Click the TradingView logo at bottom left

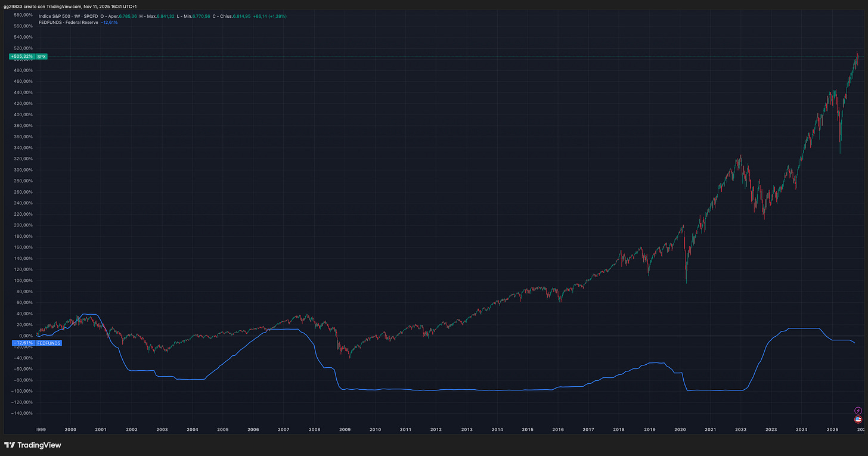tap(9, 445)
